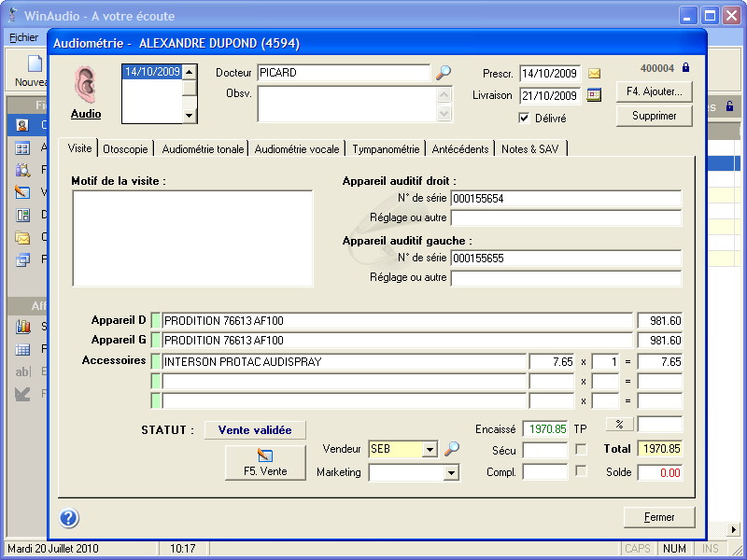Image resolution: width=747 pixels, height=560 pixels.
Task: Expand the Vendeur dropdown
Action: tap(430, 450)
